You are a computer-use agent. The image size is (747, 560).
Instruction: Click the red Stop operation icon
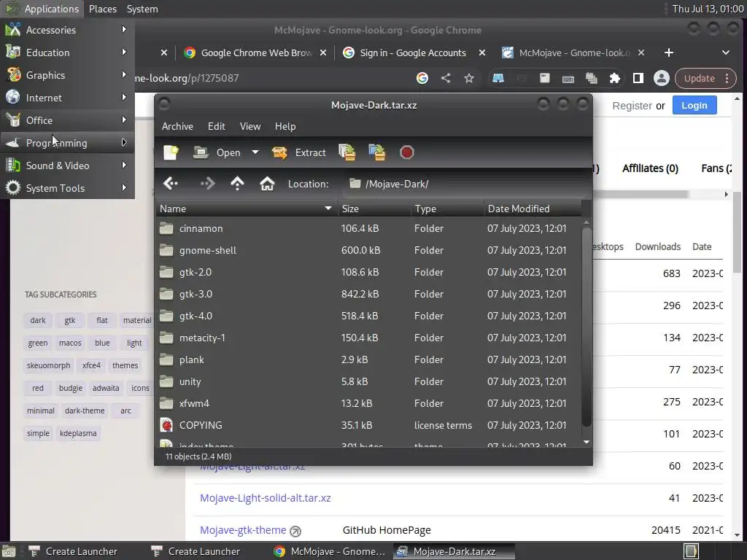click(x=406, y=152)
